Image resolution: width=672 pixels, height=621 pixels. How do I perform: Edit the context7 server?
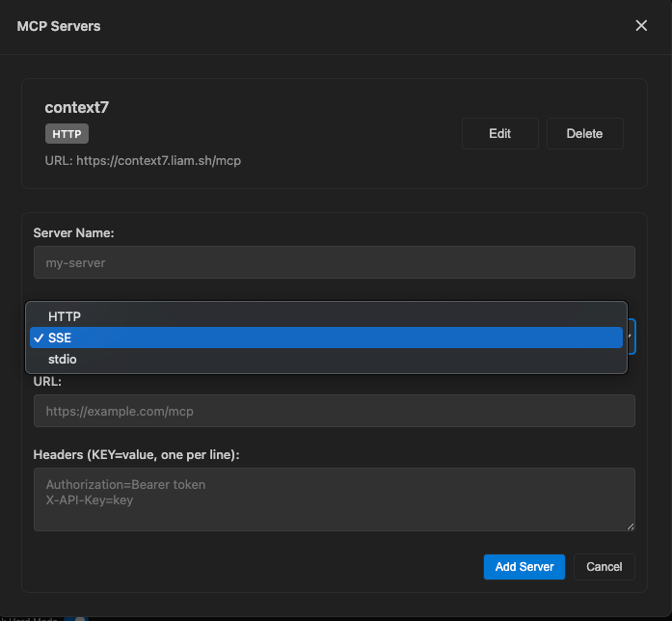click(x=499, y=134)
